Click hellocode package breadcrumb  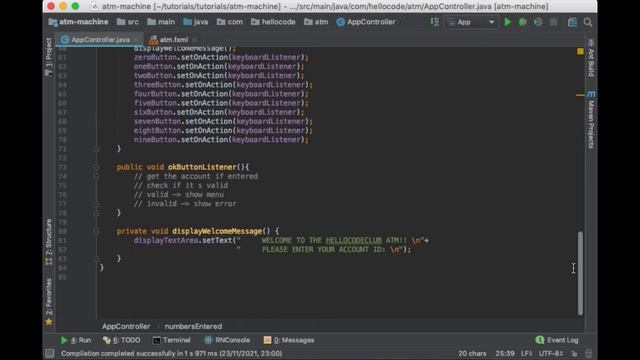273,22
